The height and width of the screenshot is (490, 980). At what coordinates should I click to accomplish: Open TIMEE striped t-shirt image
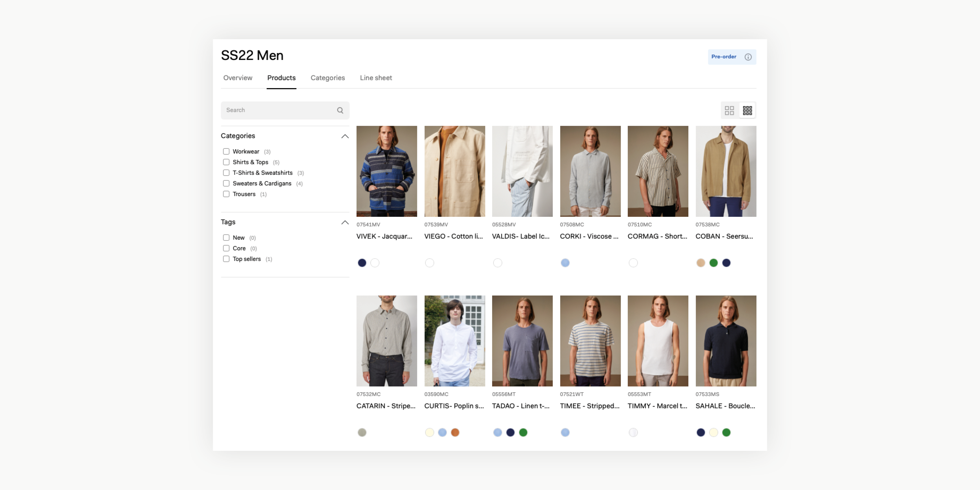point(590,341)
